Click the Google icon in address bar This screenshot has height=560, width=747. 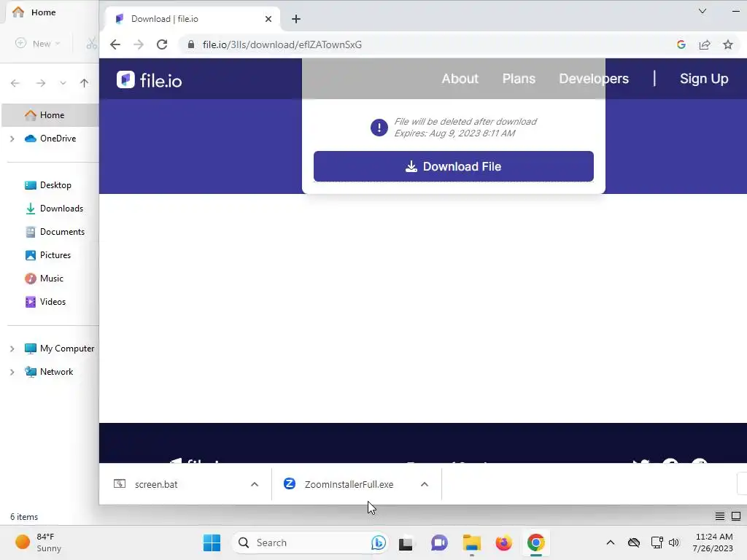(x=681, y=44)
